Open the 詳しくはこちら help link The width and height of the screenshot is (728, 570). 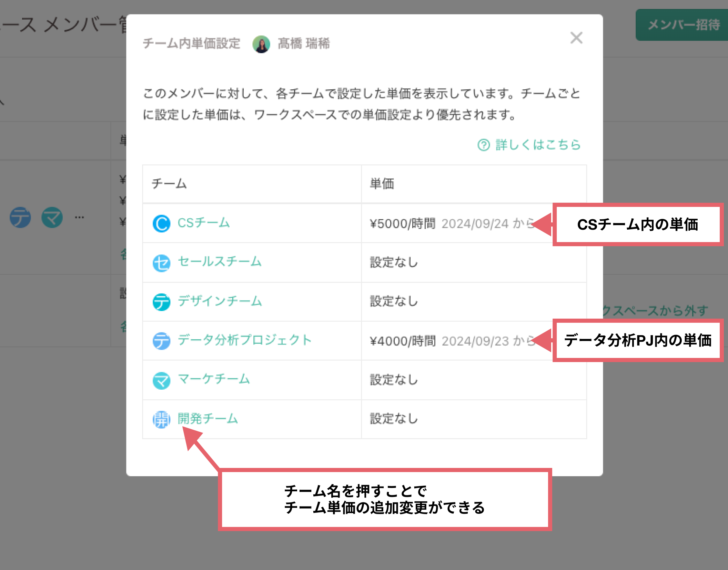pos(538,145)
